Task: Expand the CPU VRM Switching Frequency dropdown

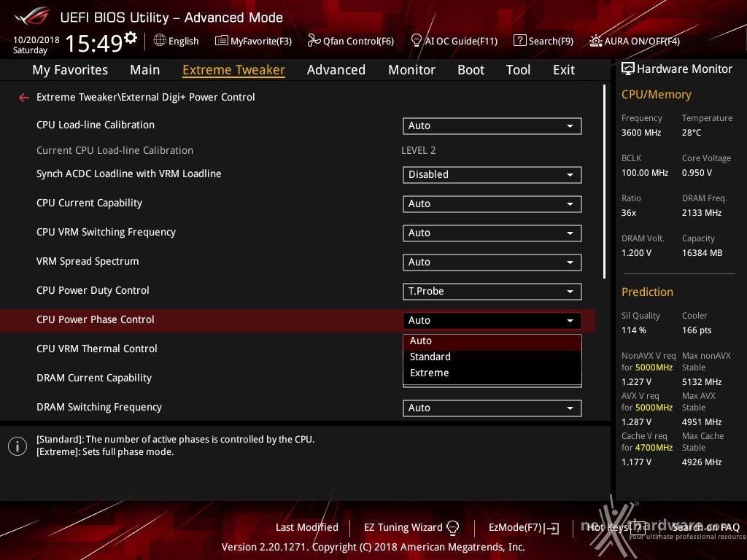Action: (x=492, y=233)
